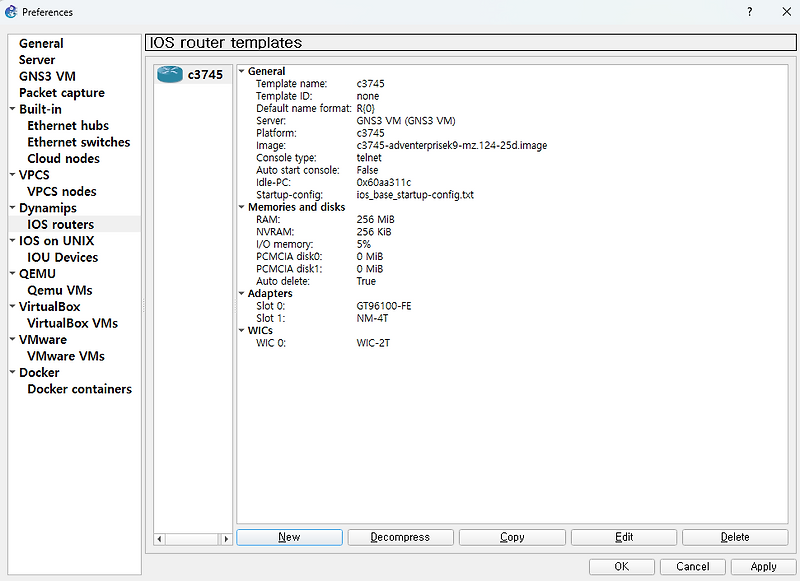Collapse the Memories and disks section
Screen dimensions: 800x581
pos(240,207)
